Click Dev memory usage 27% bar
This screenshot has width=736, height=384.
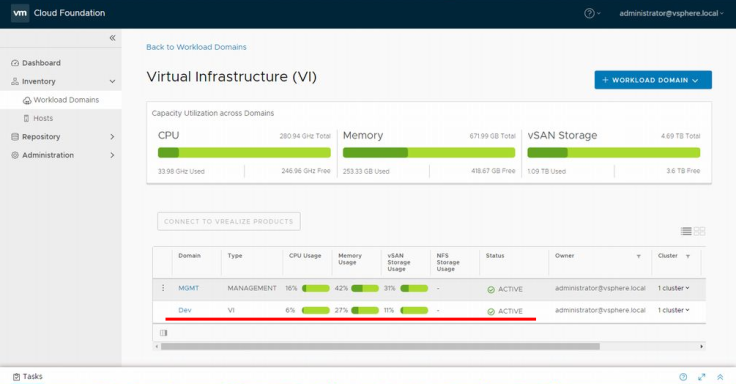coord(365,310)
